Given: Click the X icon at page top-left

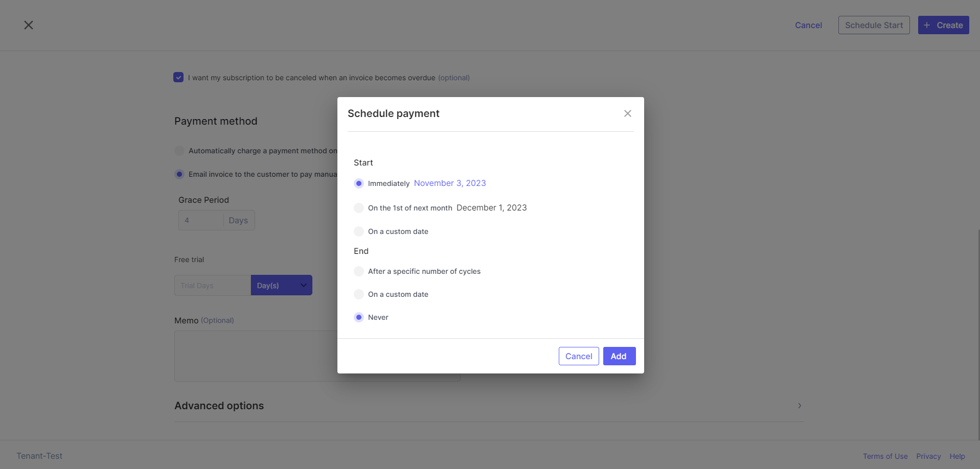Looking at the screenshot, I should click(29, 25).
